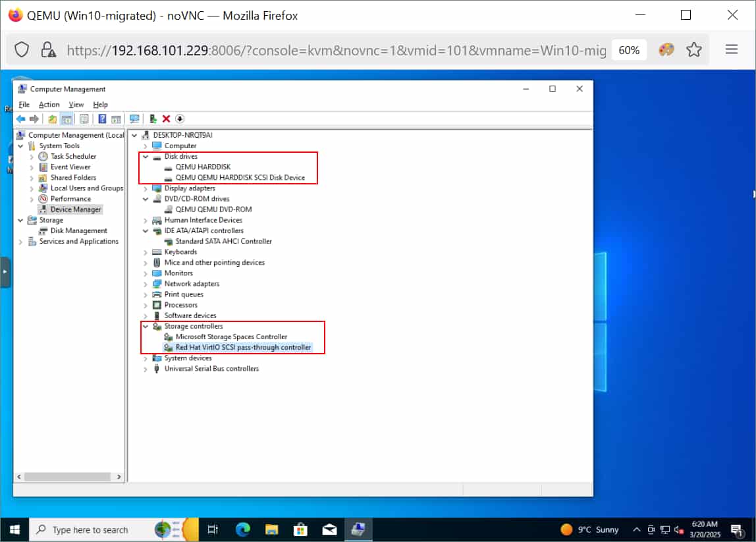Open File Explorer from the VM taskbar
Viewport: 756px width, 542px height.
271,530
